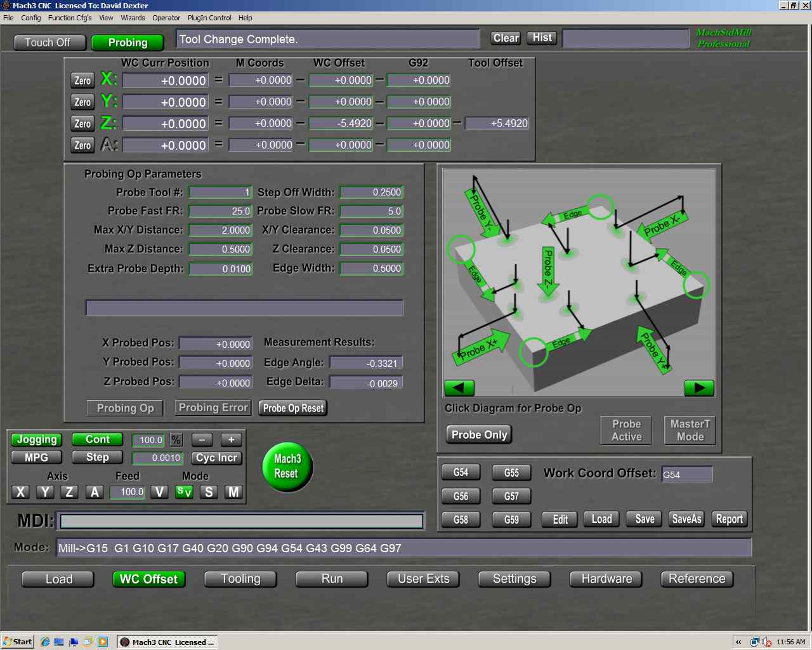
Task: Select the G55 work offset
Action: 511,472
